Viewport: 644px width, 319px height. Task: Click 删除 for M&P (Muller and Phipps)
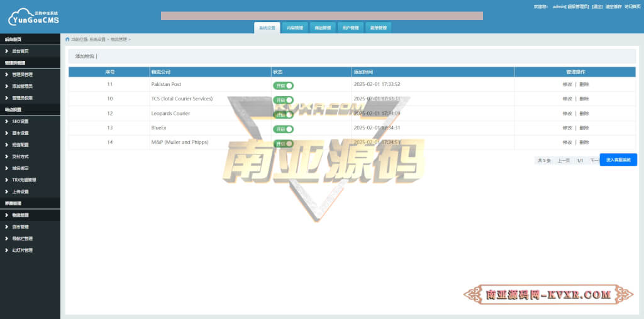(x=584, y=143)
